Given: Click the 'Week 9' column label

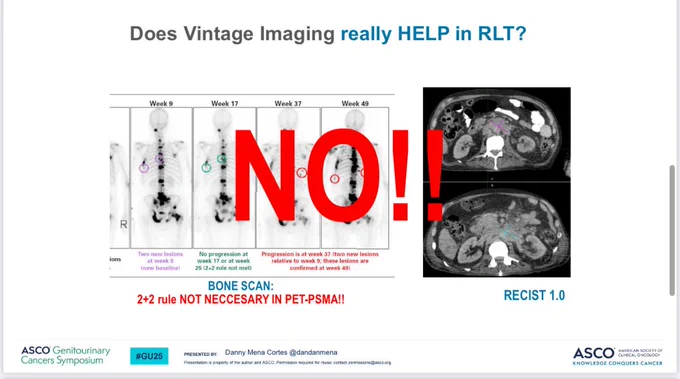Looking at the screenshot, I should (x=161, y=103).
